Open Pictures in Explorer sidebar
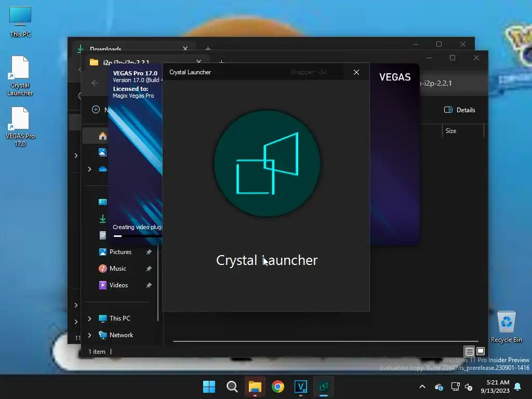The height and width of the screenshot is (399, 532). click(120, 252)
